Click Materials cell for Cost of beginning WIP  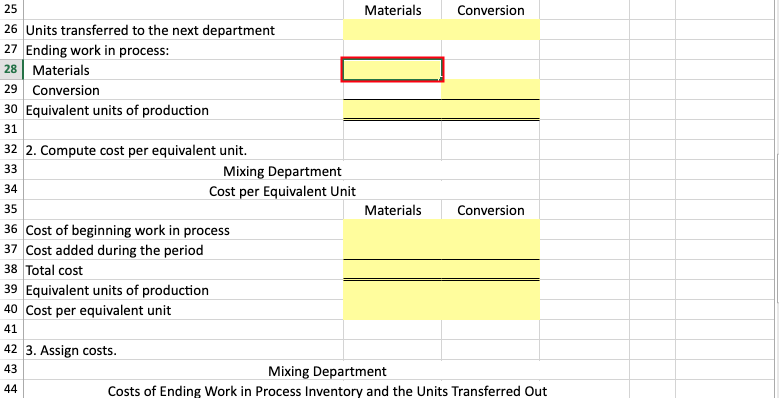point(392,230)
